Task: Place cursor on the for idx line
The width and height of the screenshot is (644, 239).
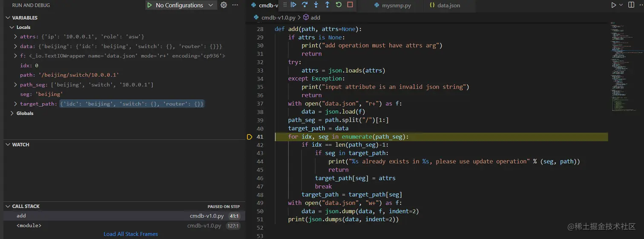Action: click(x=348, y=137)
